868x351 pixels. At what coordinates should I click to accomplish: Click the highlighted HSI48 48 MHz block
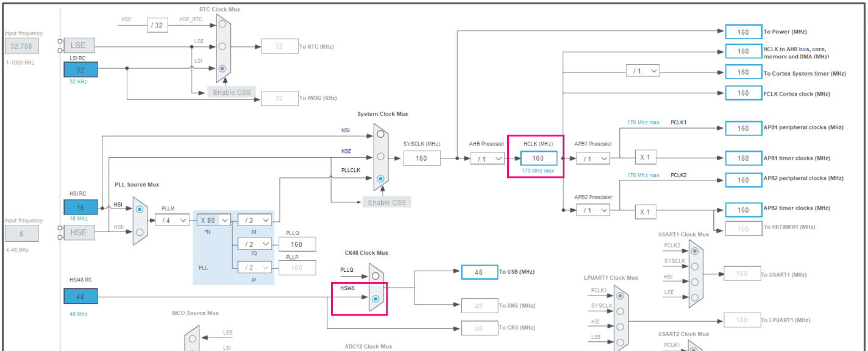[x=80, y=296]
